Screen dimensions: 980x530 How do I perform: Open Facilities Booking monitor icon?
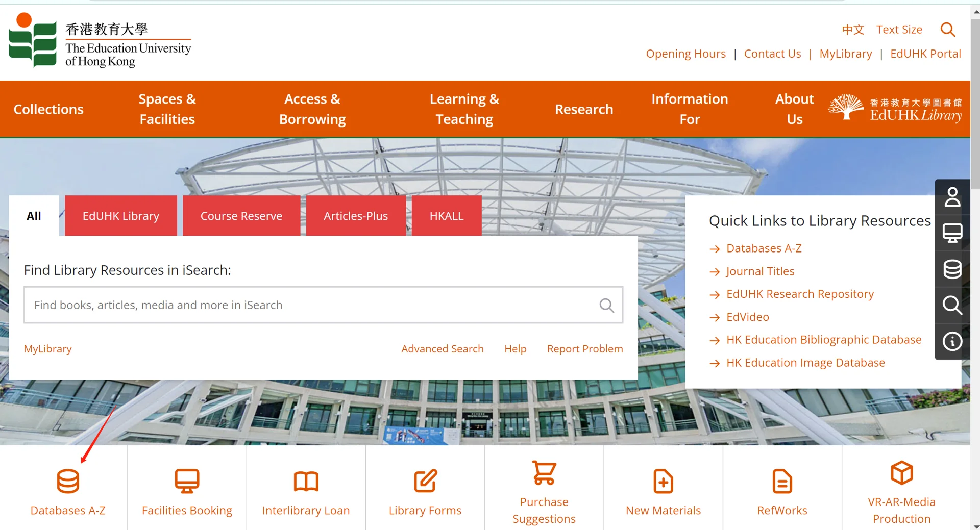point(187,481)
